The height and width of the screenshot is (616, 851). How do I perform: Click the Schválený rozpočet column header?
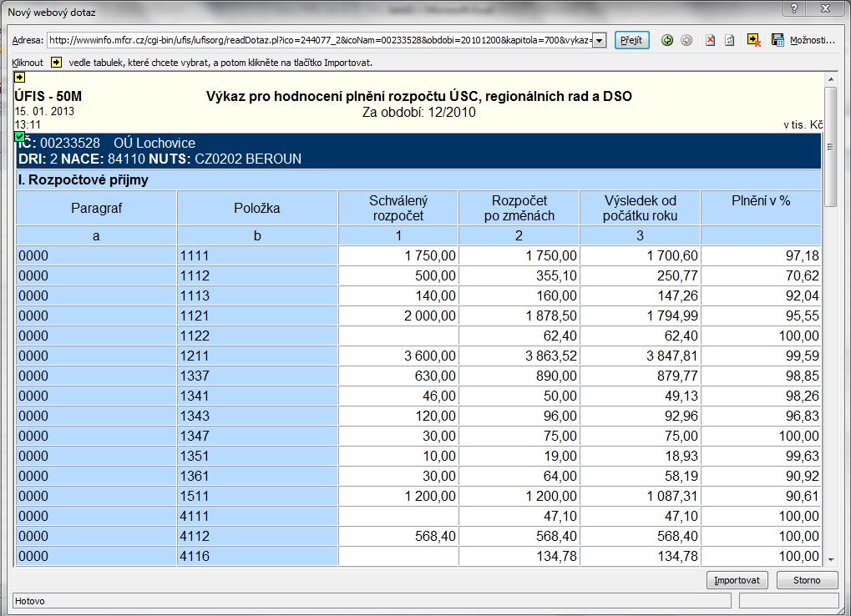click(x=398, y=208)
